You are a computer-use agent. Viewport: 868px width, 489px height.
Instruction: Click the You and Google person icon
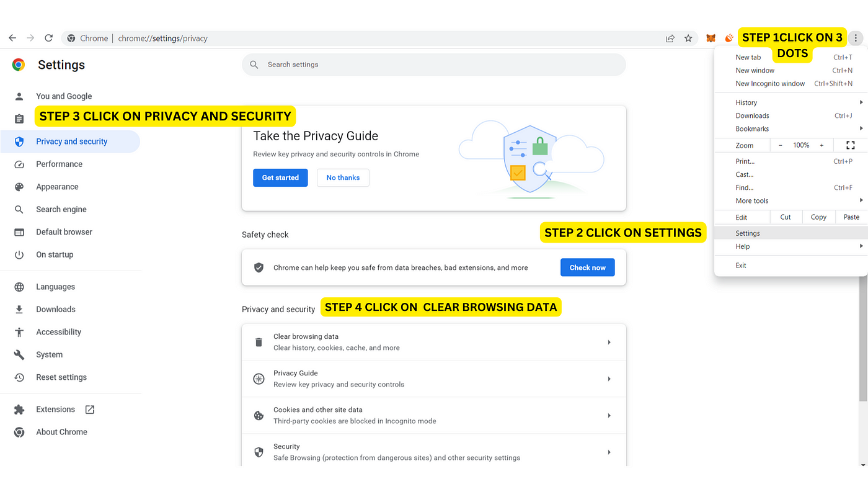pyautogui.click(x=19, y=96)
